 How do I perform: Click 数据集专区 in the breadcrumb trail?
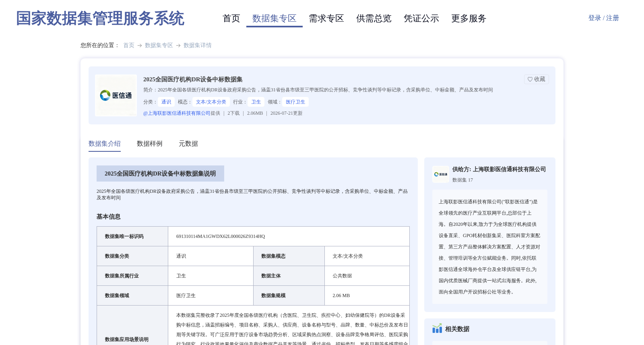tap(159, 45)
